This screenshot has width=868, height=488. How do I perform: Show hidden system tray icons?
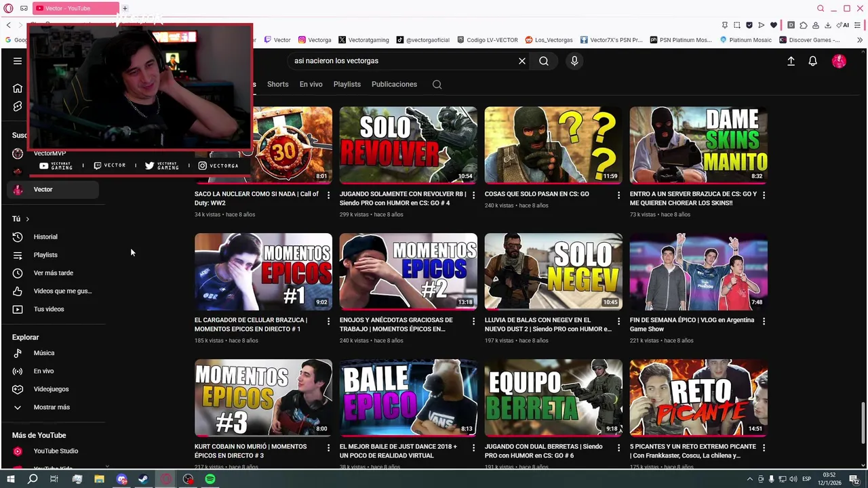749,479
